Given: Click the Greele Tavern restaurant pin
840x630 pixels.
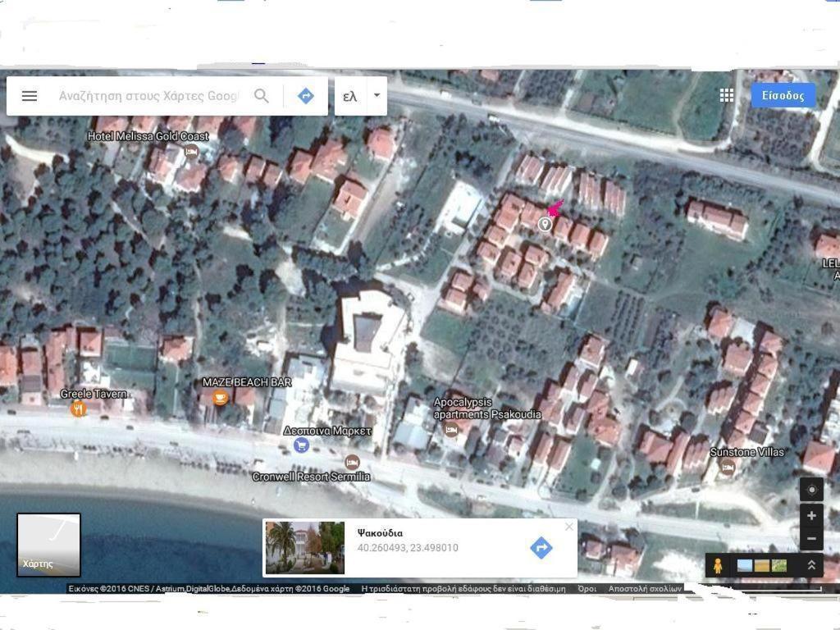Looking at the screenshot, I should (x=78, y=409).
